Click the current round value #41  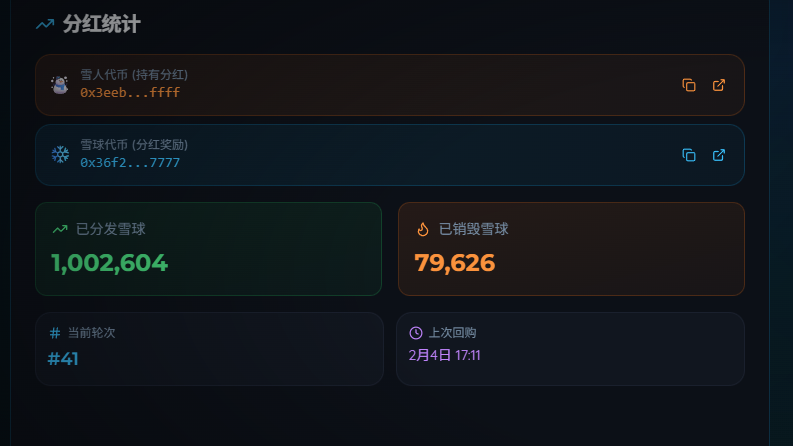(x=63, y=358)
